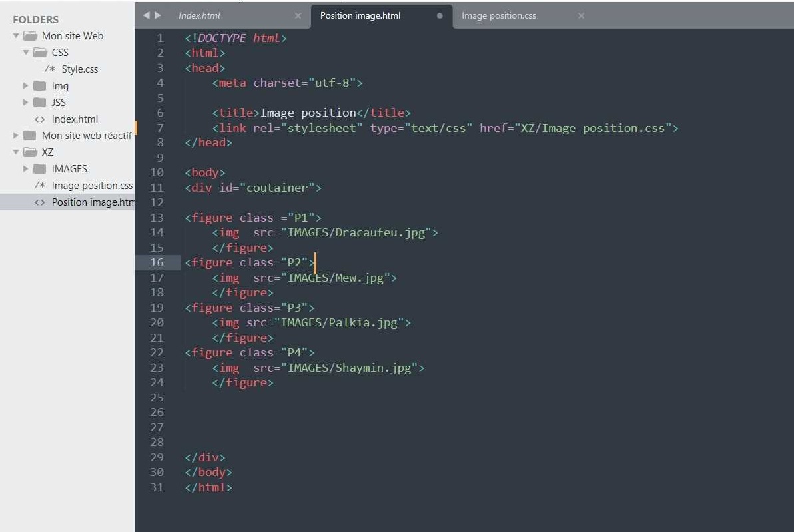Click the meta charset="utf-8" line
Screen dimensions: 794x532
tap(287, 83)
